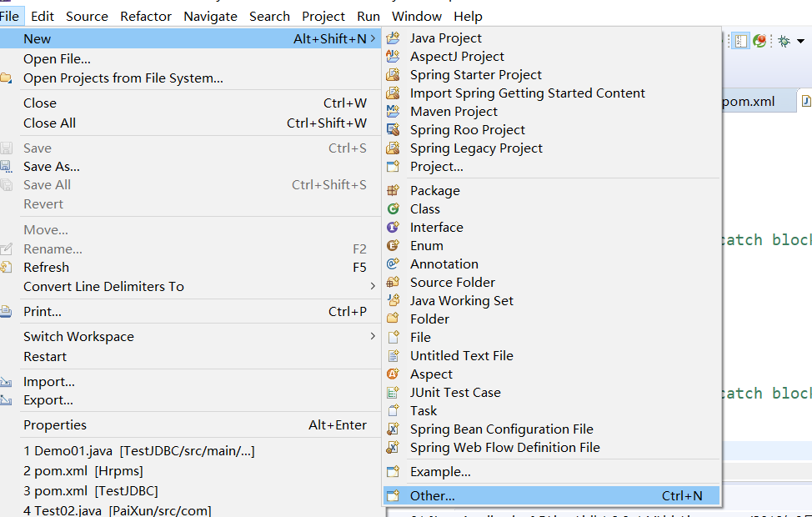Expand the Switch Workspace submenu arrow

(x=373, y=336)
